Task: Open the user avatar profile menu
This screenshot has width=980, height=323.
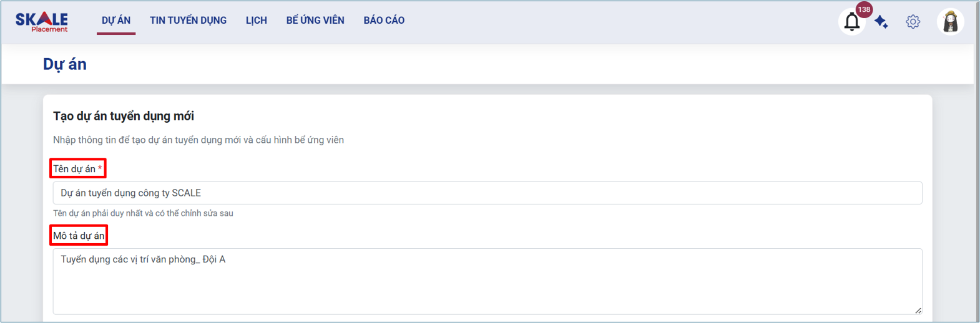Action: [950, 22]
